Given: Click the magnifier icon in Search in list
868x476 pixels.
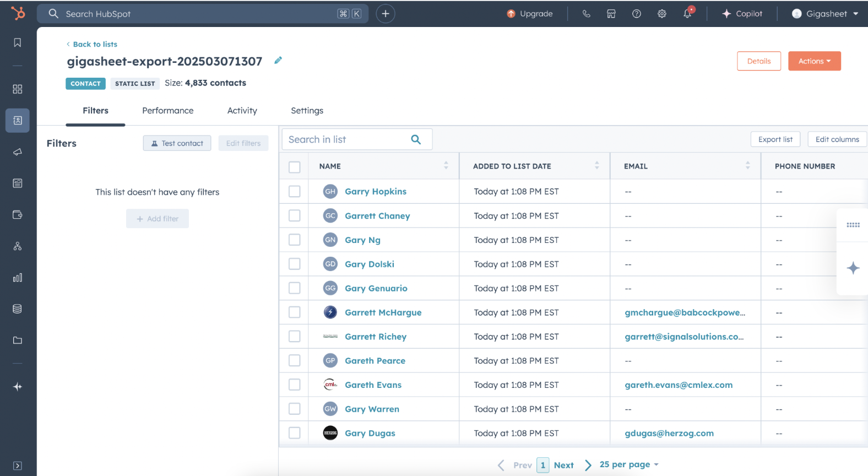Looking at the screenshot, I should [x=416, y=140].
